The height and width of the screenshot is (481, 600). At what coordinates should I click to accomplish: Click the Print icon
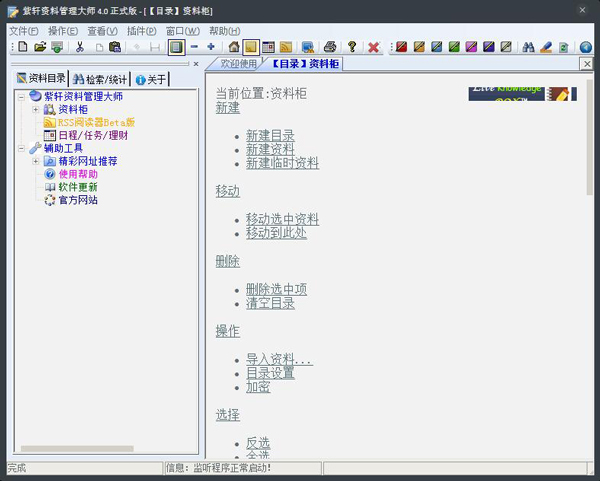point(330,47)
